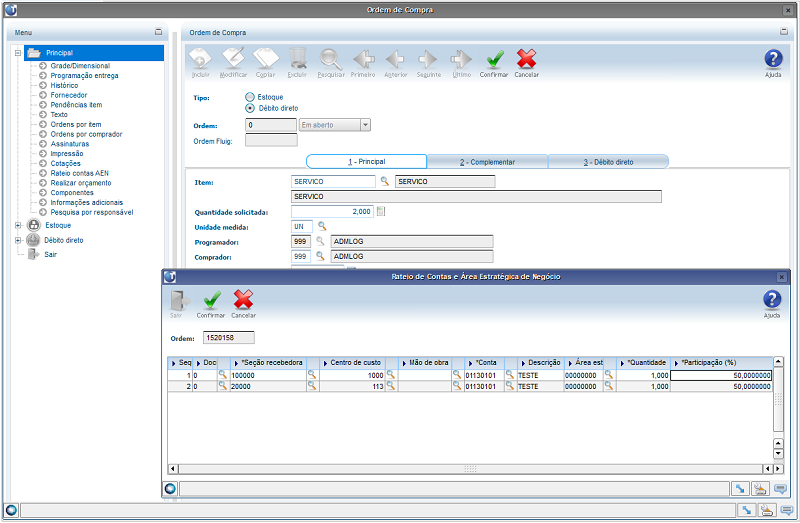Select Participação cell in row 1
The height and width of the screenshot is (523, 800).
pyautogui.click(x=721, y=375)
